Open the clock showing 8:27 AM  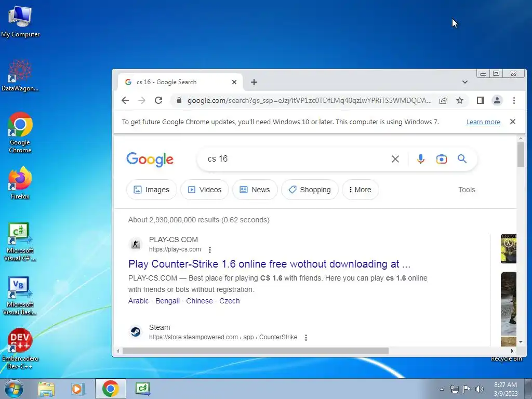[506, 389]
